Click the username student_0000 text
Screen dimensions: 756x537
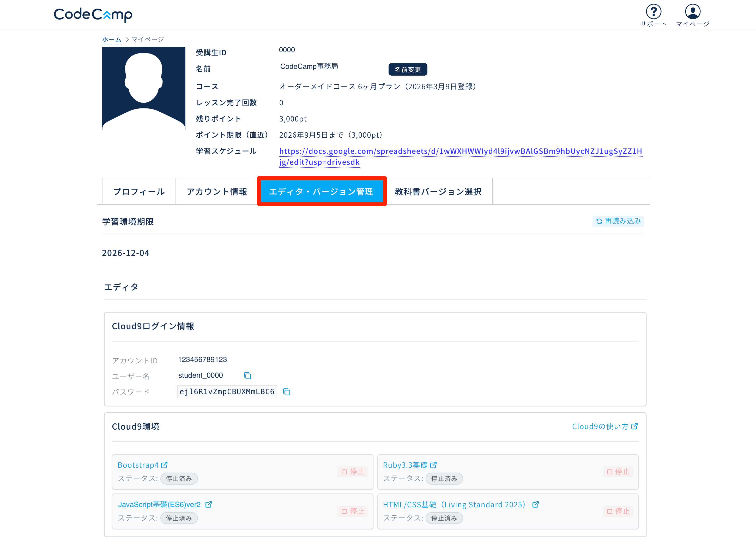(x=201, y=375)
